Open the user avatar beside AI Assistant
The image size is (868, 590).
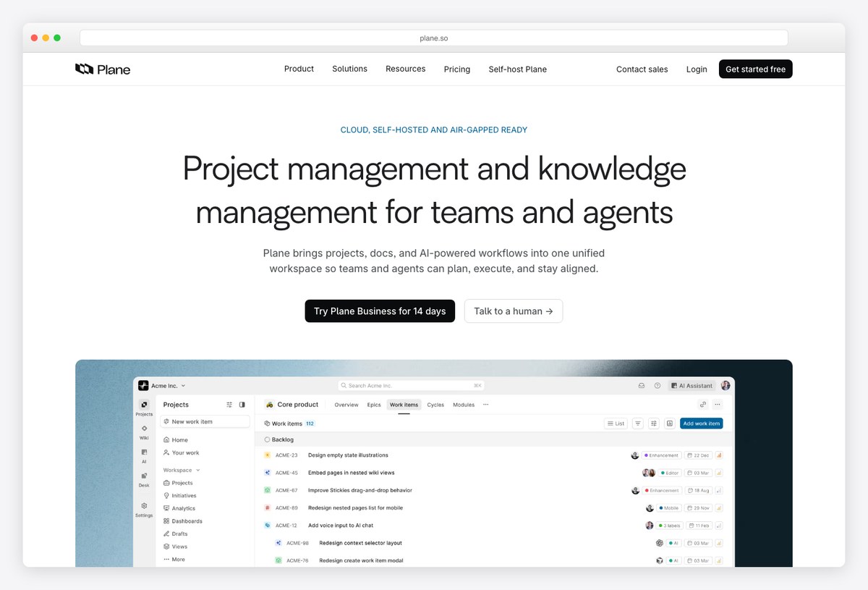click(x=726, y=386)
